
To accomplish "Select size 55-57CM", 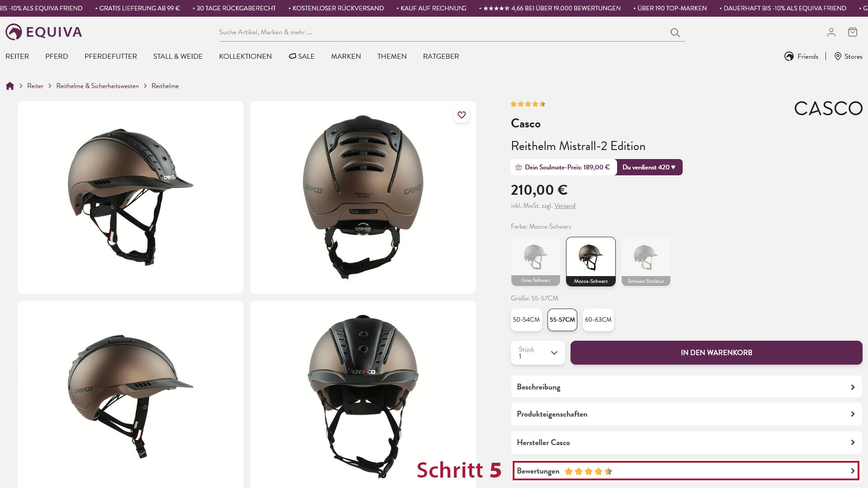I will [562, 319].
